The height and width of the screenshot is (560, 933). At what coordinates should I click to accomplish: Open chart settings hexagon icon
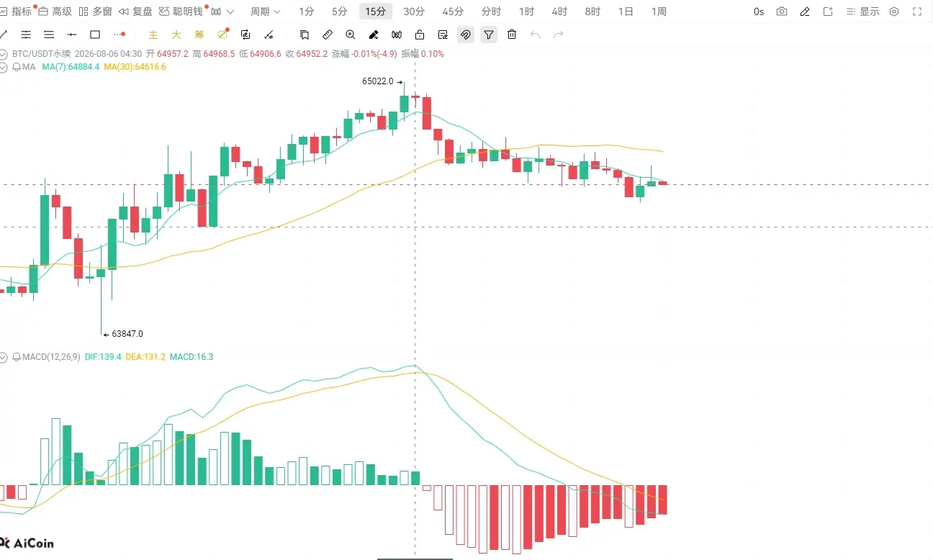pos(894,12)
